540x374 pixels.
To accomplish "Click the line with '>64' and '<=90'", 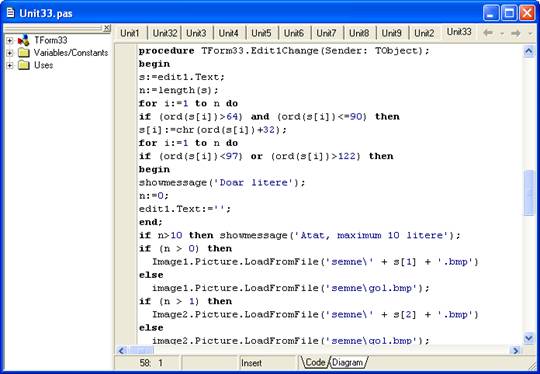I will click(x=269, y=117).
